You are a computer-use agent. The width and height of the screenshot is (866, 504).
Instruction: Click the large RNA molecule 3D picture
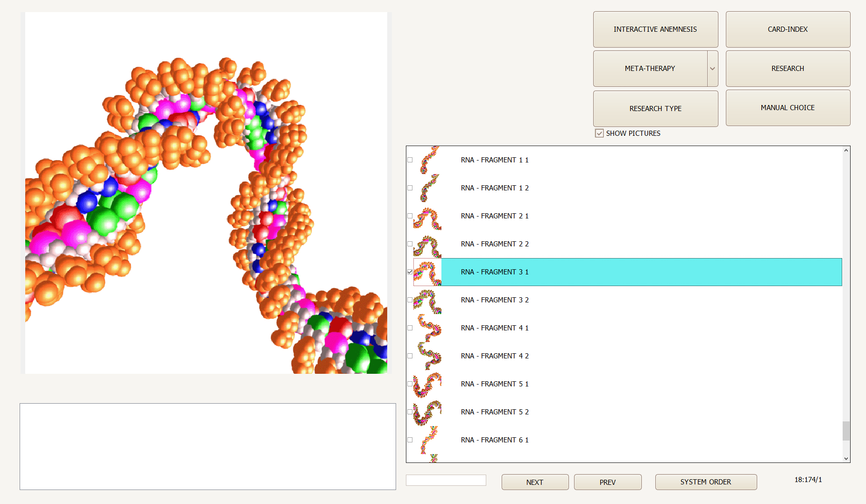206,193
